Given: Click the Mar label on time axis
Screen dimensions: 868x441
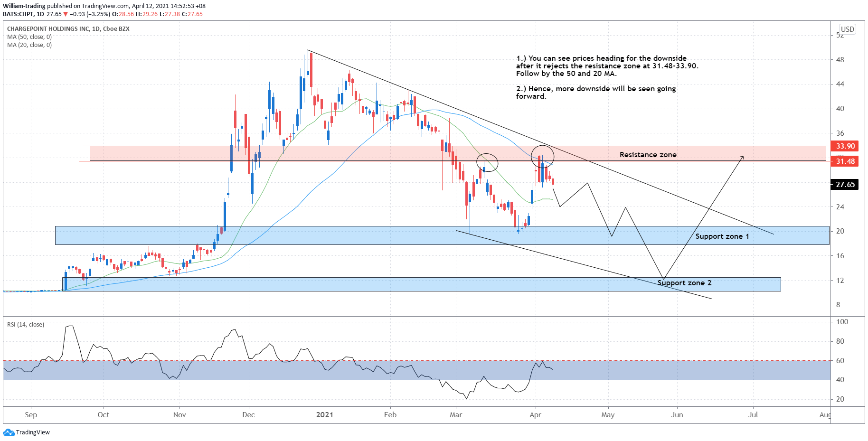Looking at the screenshot, I should tap(456, 415).
